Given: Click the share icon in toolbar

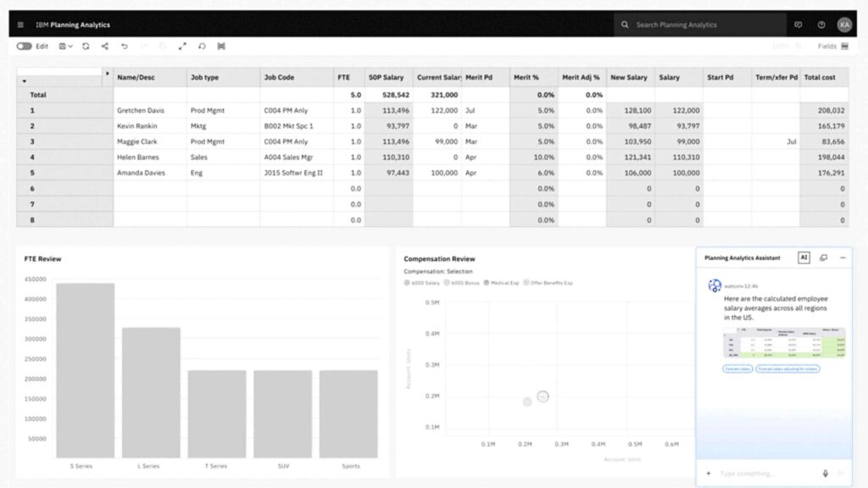Looking at the screenshot, I should tap(105, 47).
